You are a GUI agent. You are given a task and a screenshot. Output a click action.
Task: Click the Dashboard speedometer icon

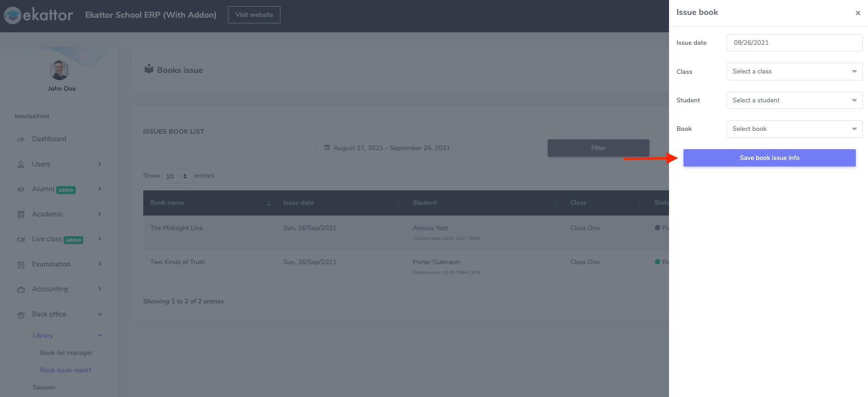21,139
